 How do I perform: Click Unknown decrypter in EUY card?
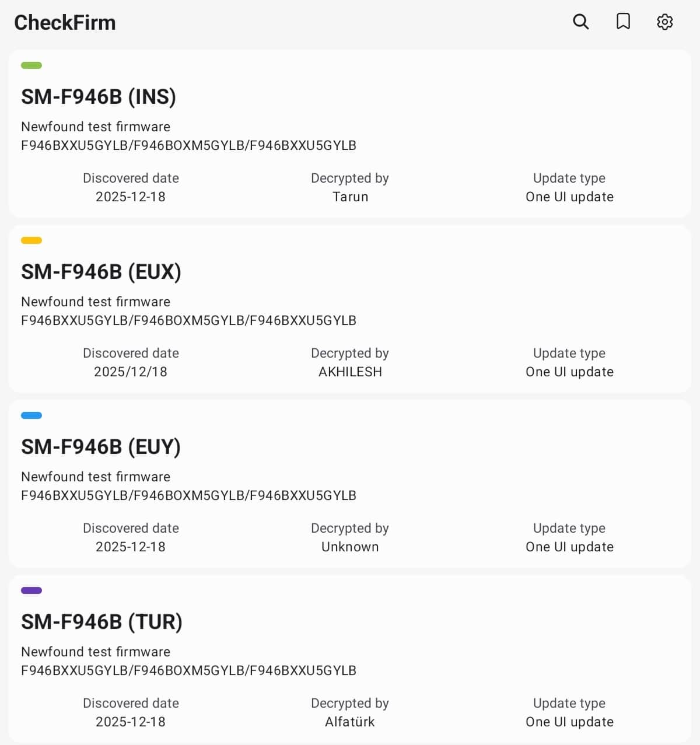[350, 547]
